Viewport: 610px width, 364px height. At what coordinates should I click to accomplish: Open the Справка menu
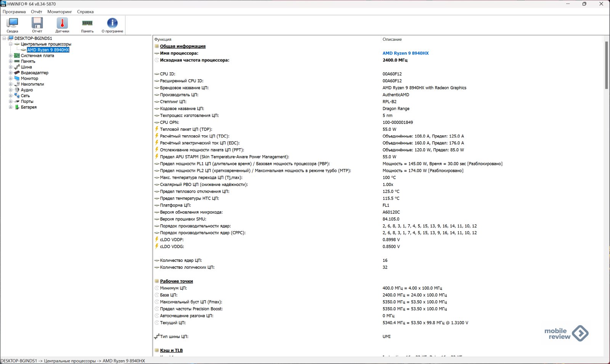pos(85,12)
